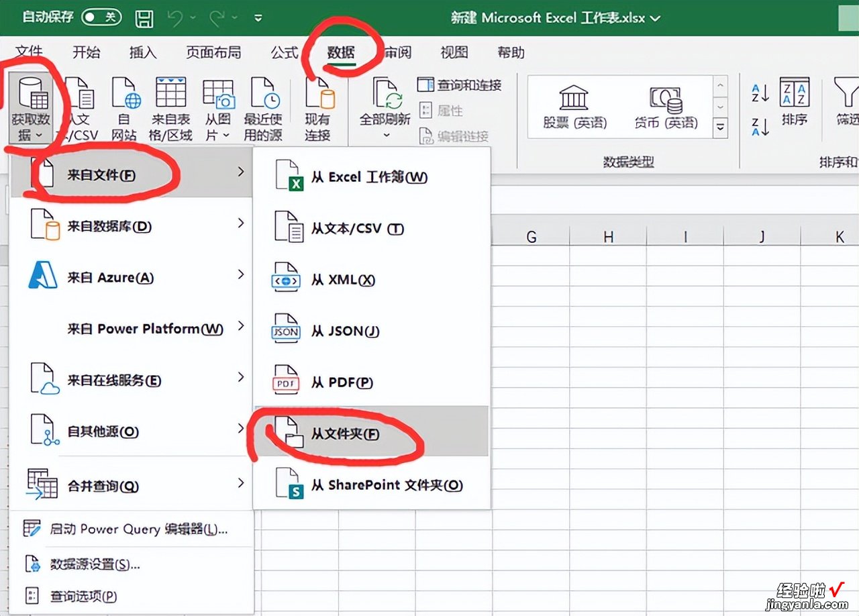Select column J header
The image size is (859, 616).
(762, 236)
